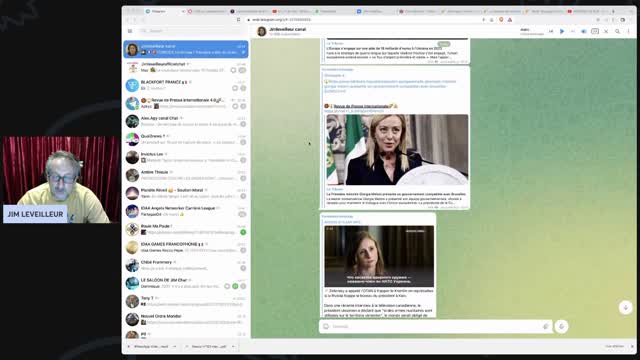The image size is (640, 360).
Task: Start voice recording with microphone button
Action: click(562, 326)
